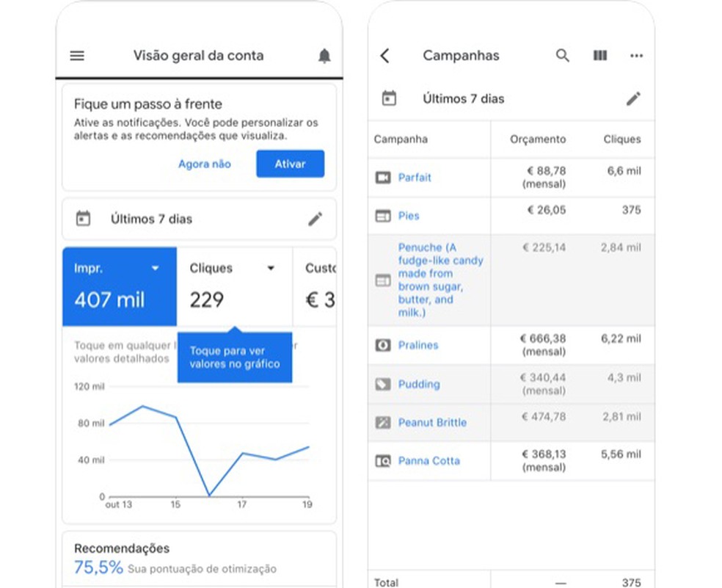The image size is (722, 588).
Task: Select the video campaign icon beside Parfait
Action: (x=382, y=177)
